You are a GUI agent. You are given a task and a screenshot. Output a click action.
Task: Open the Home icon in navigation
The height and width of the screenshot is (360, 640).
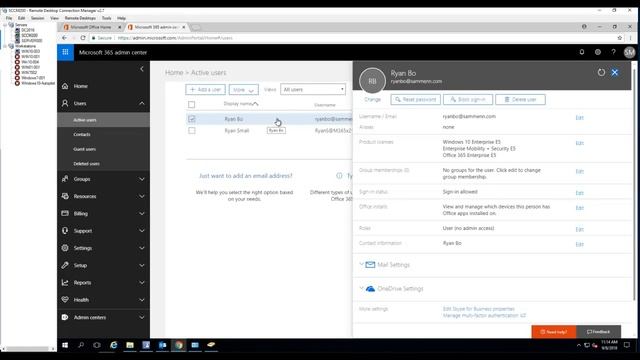pos(65,86)
